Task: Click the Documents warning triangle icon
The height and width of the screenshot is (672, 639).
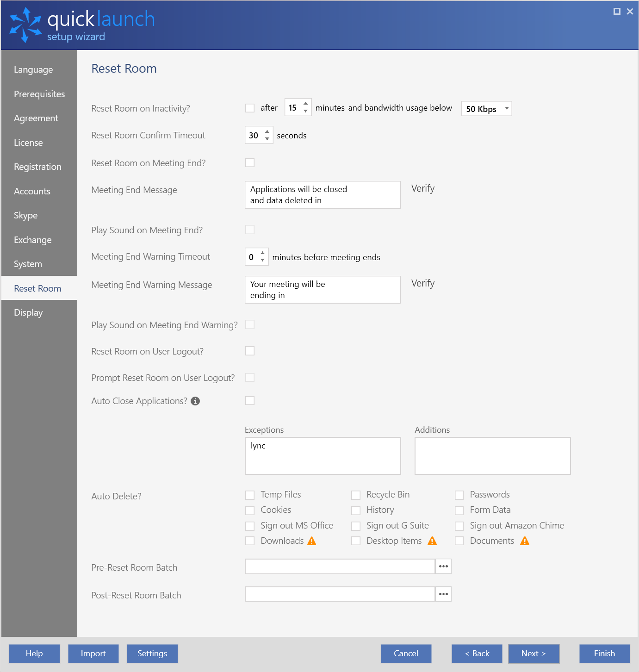Action: [525, 541]
